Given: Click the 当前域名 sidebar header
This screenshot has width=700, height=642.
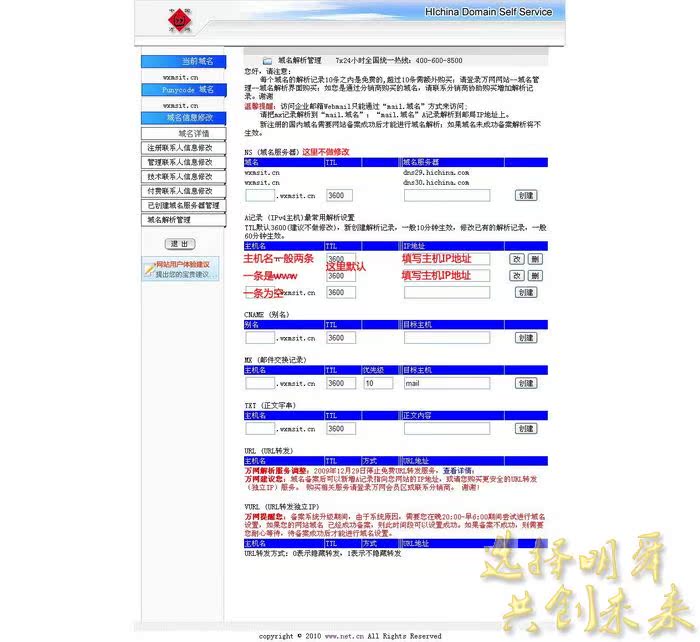Looking at the screenshot, I should point(183,61).
